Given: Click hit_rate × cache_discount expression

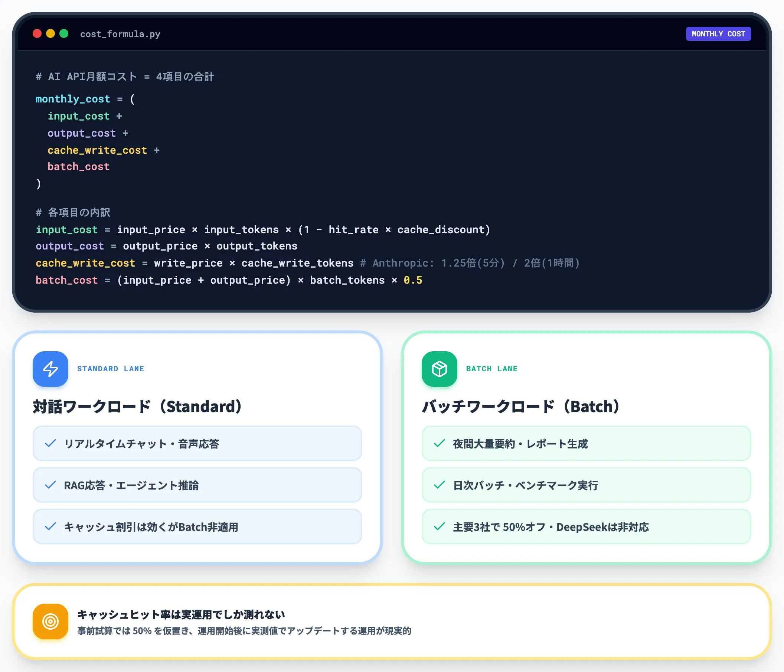Looking at the screenshot, I should (x=407, y=230).
